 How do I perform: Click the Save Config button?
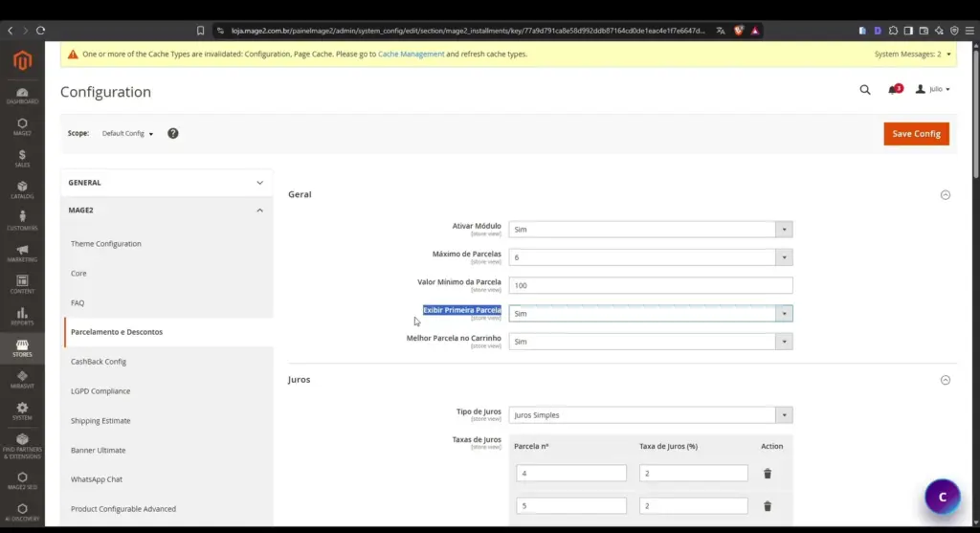coord(916,134)
